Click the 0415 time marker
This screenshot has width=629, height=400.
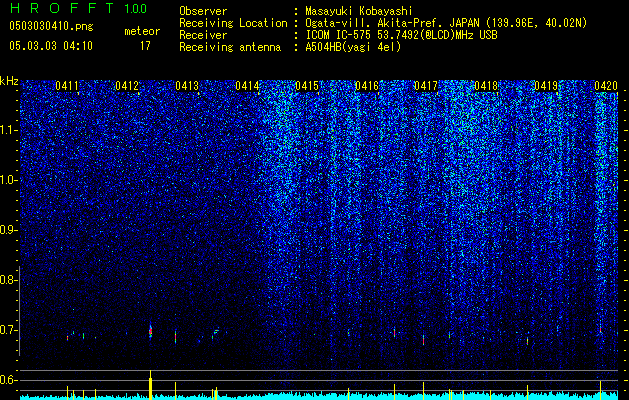(307, 86)
